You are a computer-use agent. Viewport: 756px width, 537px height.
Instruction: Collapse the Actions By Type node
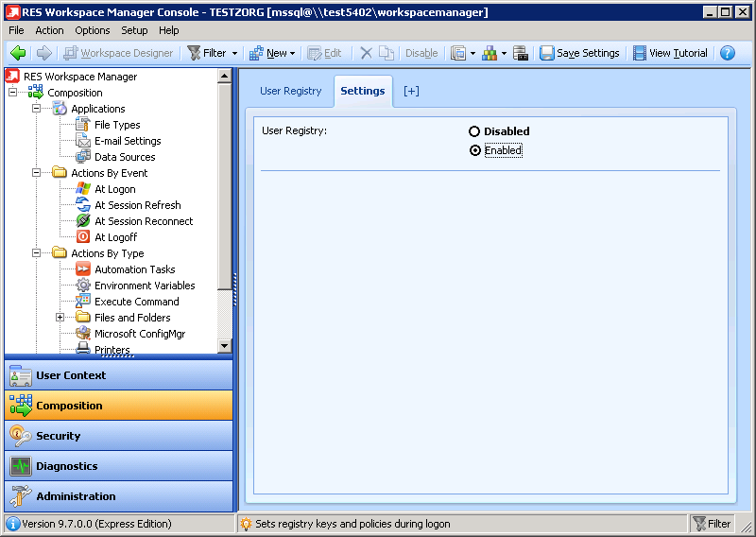pyautogui.click(x=36, y=252)
